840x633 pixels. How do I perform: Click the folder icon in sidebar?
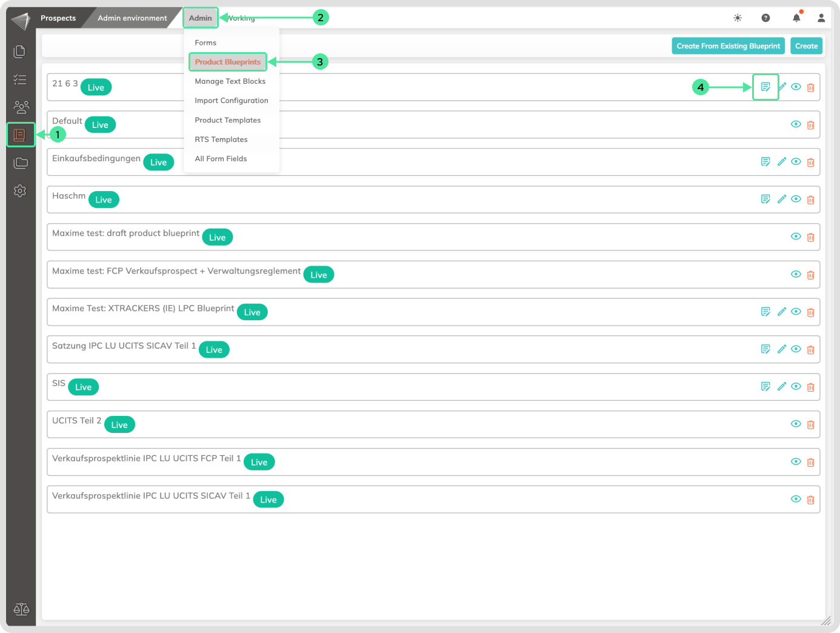21,162
